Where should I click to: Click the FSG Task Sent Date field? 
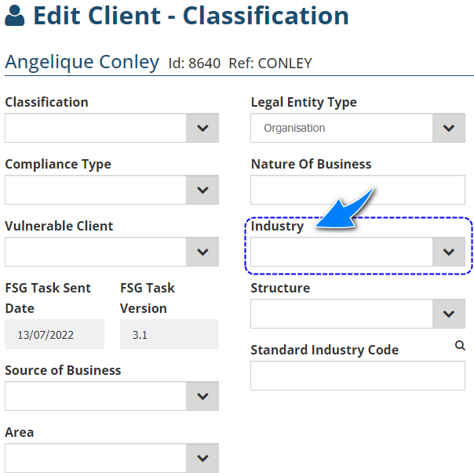tap(54, 334)
